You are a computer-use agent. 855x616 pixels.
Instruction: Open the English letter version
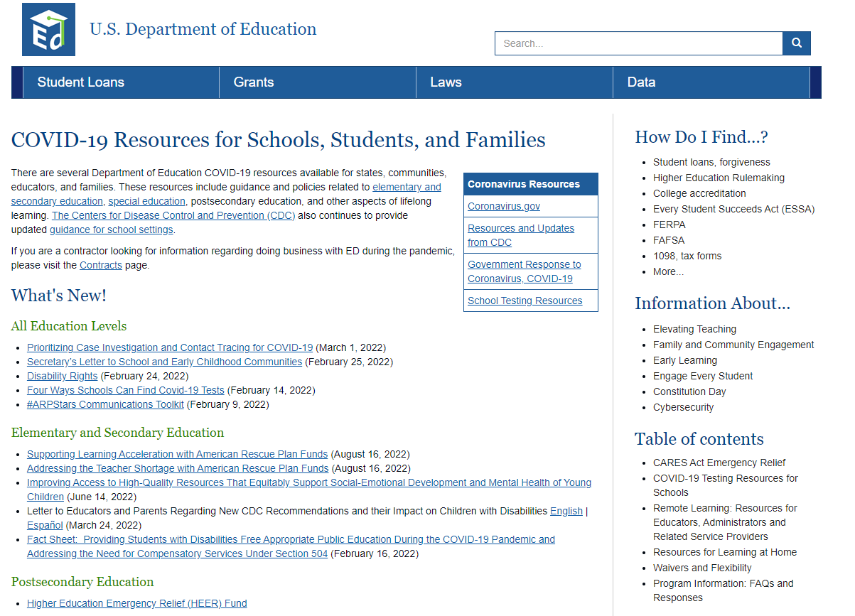[566, 511]
